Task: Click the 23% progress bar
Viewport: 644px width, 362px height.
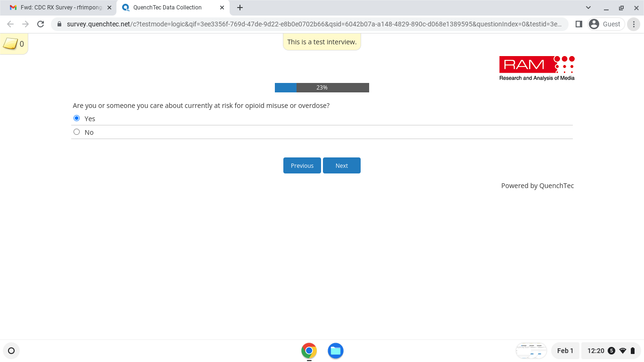Action: pos(322,88)
